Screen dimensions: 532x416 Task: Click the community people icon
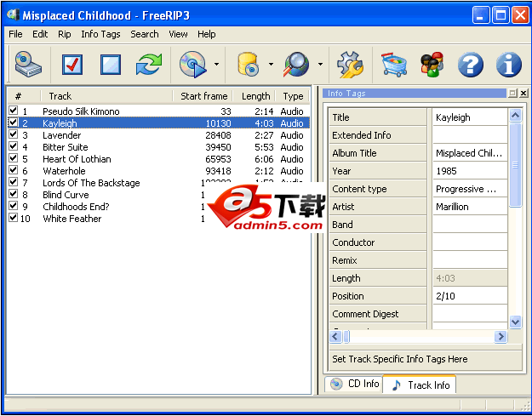432,64
